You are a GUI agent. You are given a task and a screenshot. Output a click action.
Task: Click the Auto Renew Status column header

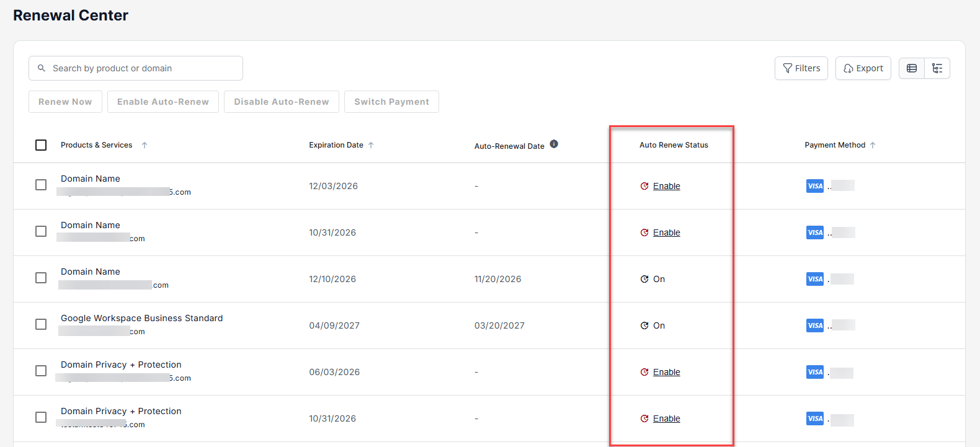[x=674, y=145]
